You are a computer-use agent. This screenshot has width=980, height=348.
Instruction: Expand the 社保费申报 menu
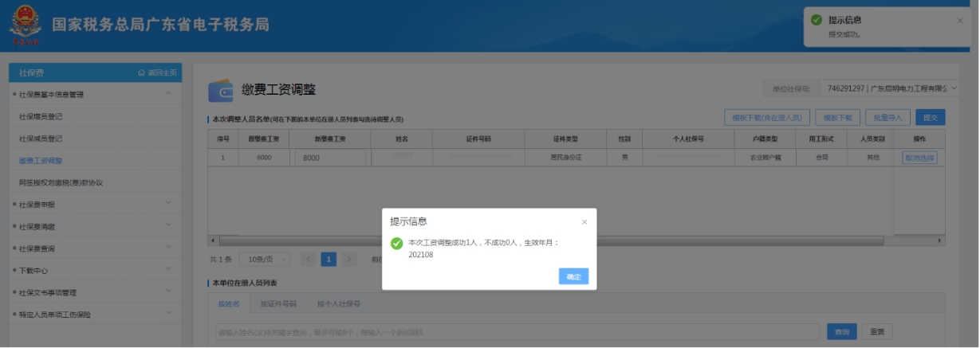pyautogui.click(x=168, y=205)
